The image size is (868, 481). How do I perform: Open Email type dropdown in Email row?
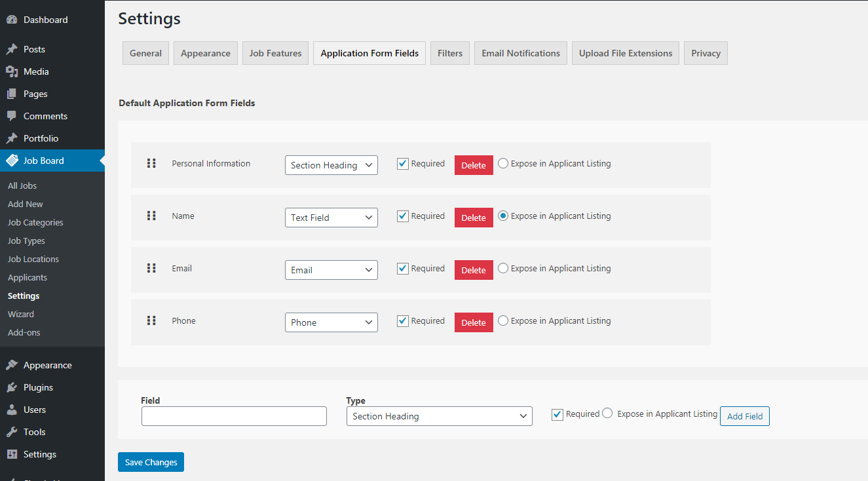coord(331,270)
